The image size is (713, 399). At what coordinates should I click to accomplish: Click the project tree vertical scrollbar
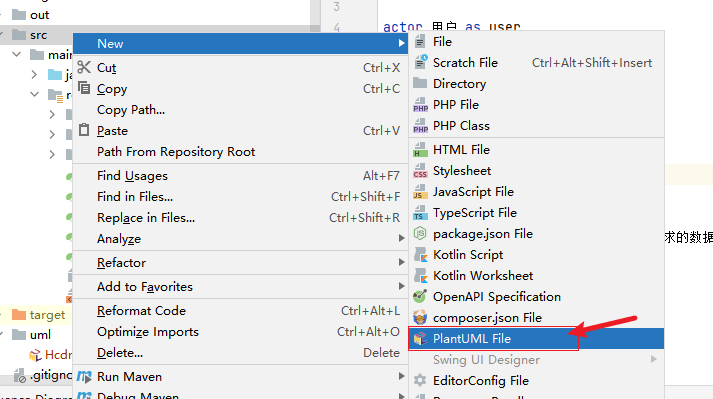click(315, 15)
